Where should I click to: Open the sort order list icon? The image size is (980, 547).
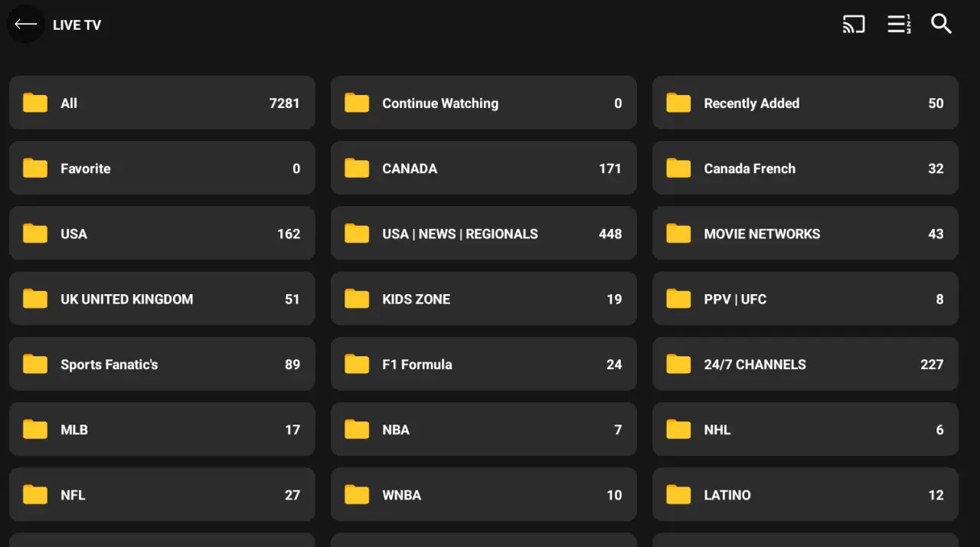(x=899, y=25)
